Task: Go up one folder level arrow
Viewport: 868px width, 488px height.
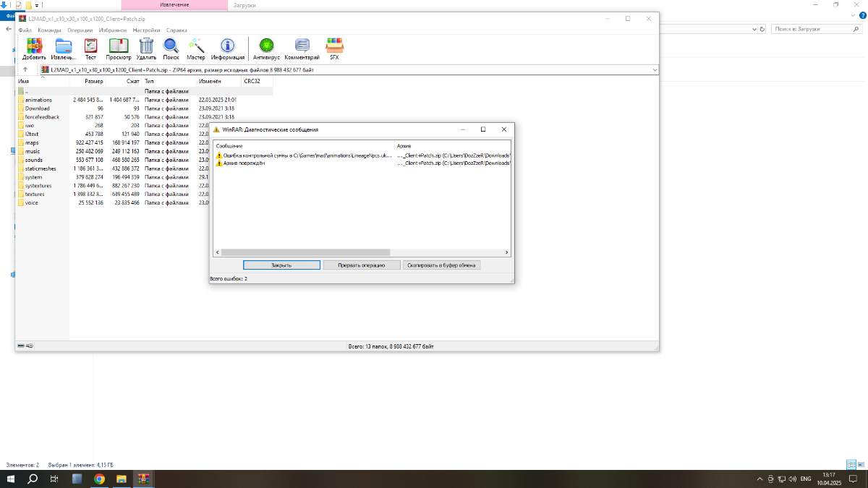Action: (x=25, y=69)
